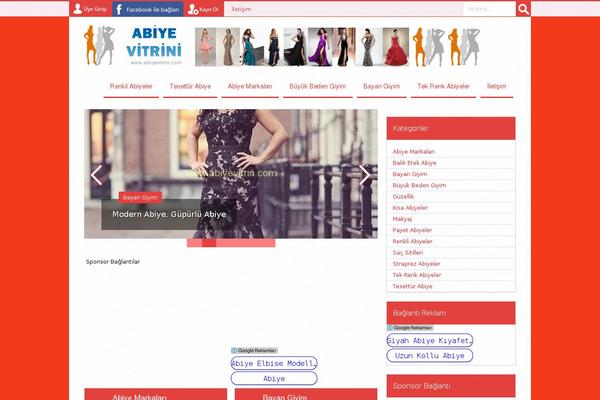Click the Uzun Kollu Abiye ad link
Screen dimensions: 600x400
[430, 356]
